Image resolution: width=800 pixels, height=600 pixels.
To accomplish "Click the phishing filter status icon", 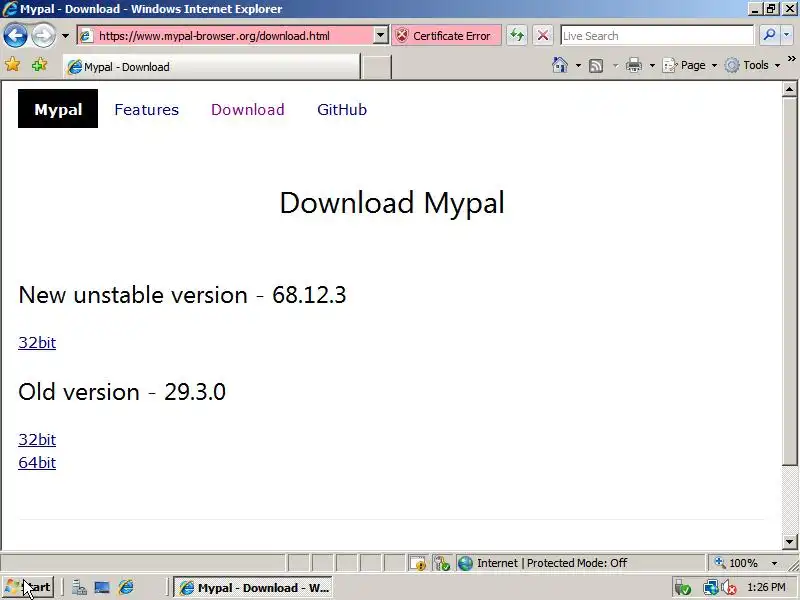I will [441, 563].
